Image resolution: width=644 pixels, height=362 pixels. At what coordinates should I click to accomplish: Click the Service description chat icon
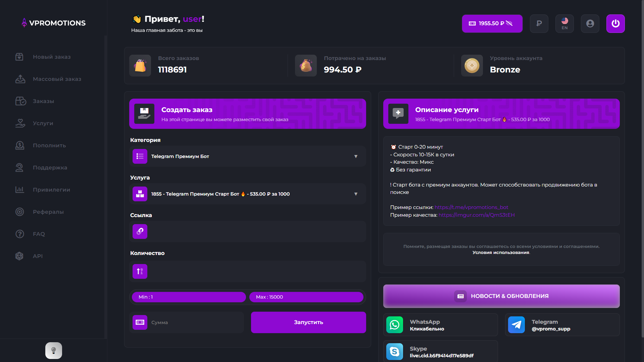pos(398,114)
